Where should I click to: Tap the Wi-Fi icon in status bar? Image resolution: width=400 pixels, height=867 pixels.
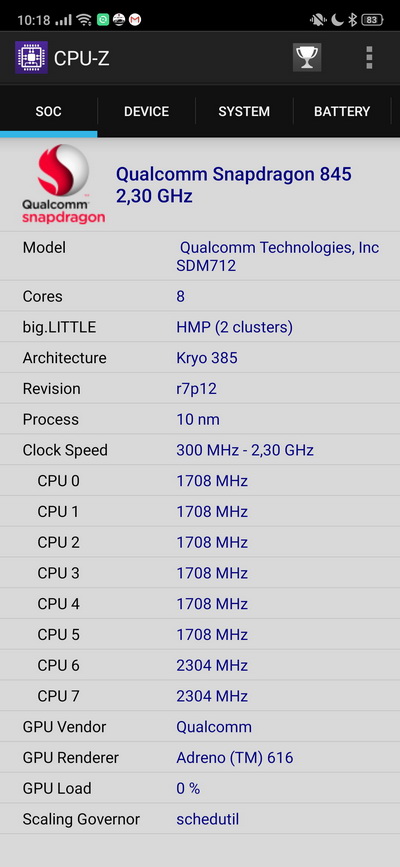click(84, 20)
